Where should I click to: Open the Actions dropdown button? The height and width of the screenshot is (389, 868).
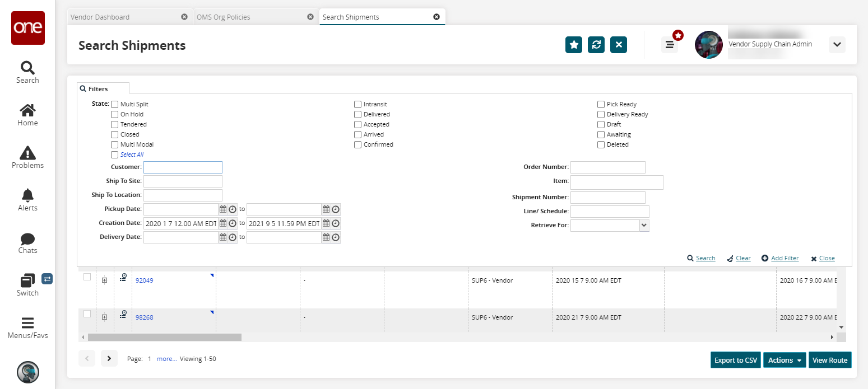click(x=785, y=360)
